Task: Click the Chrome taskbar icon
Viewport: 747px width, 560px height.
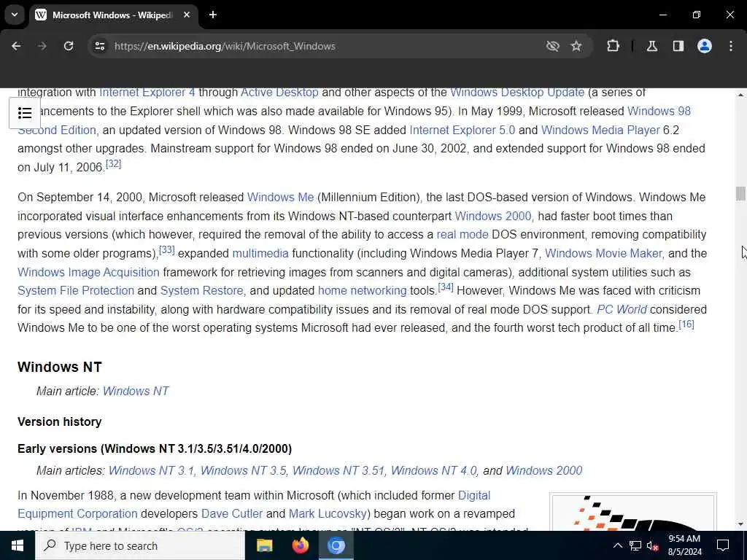Action: point(336,545)
